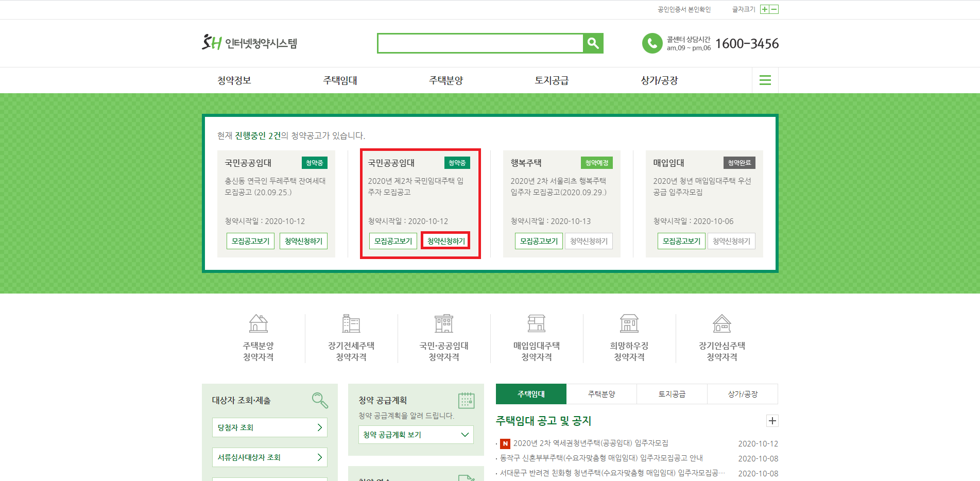
Task: Click the 국민·공공임대 청약자격 icon
Action: pyautogui.click(x=444, y=324)
